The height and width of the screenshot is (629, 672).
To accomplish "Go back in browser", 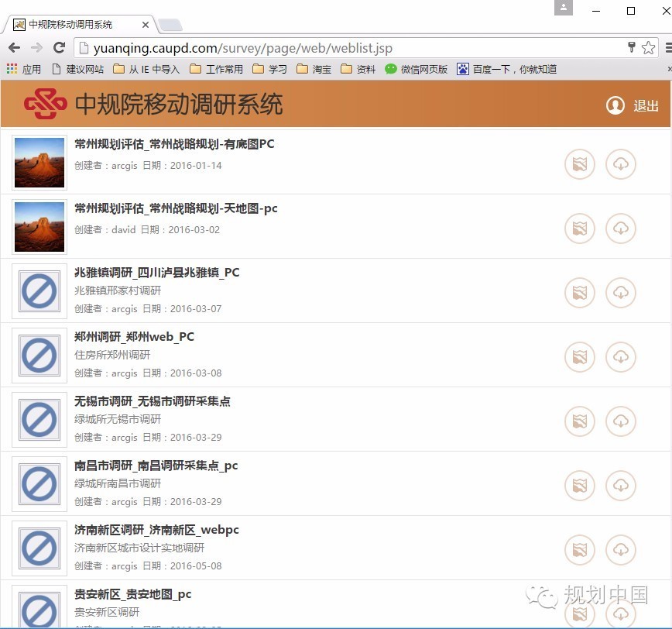I will coord(14,47).
